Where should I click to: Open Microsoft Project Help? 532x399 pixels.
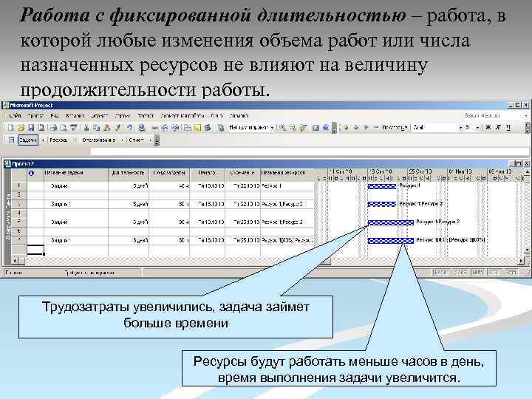(326, 128)
